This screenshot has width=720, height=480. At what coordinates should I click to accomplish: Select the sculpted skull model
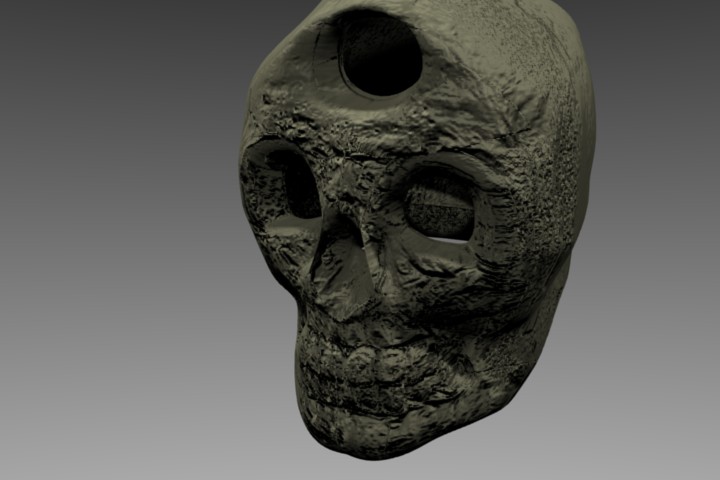point(416,230)
